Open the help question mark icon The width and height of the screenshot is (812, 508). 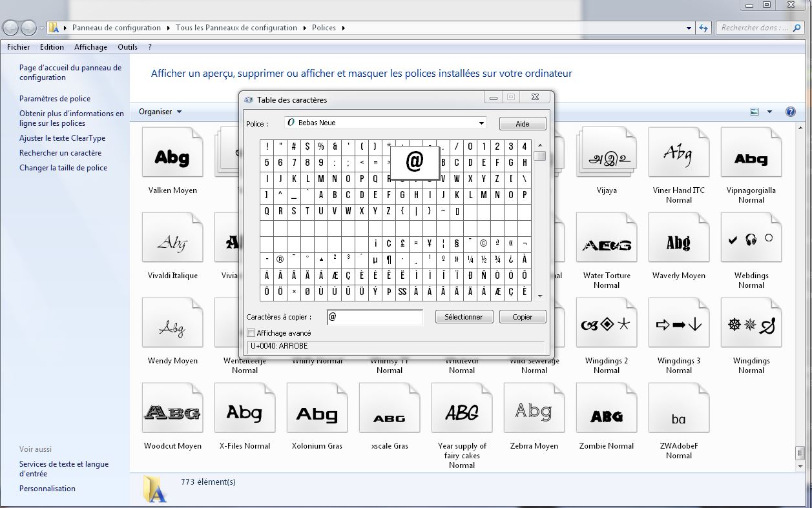click(790, 112)
